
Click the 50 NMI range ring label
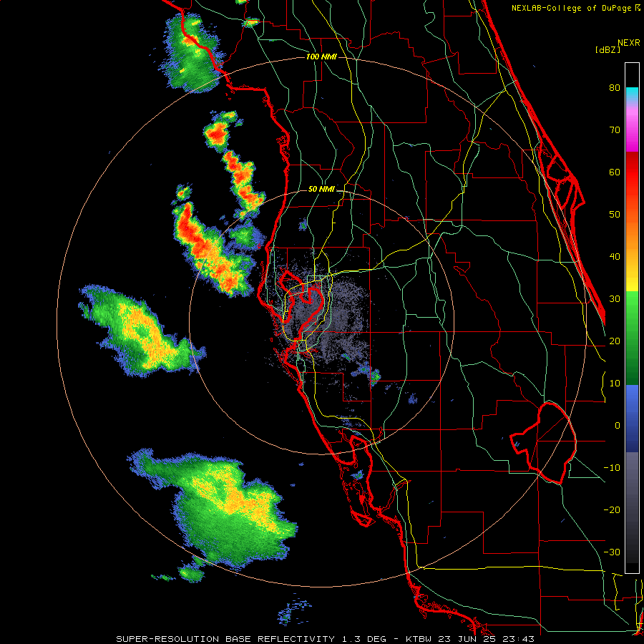point(321,189)
